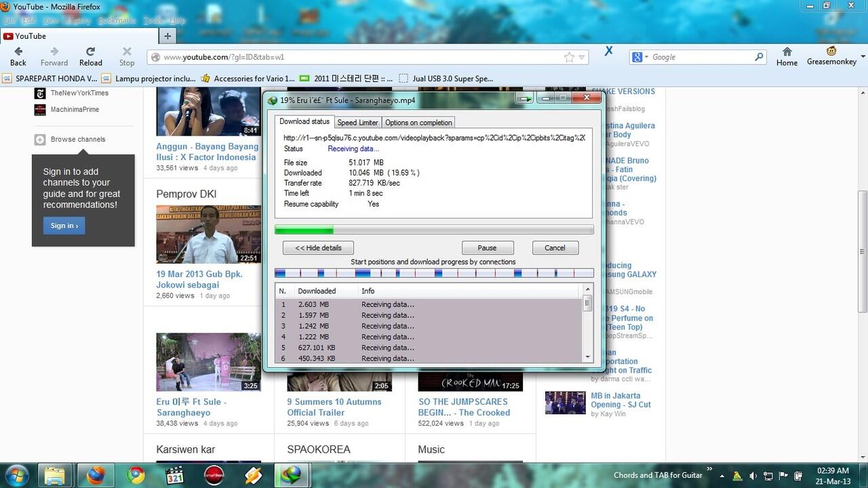Open Accessories for Vario bookmark
Viewport: 868px width, 488px height.
coord(248,79)
